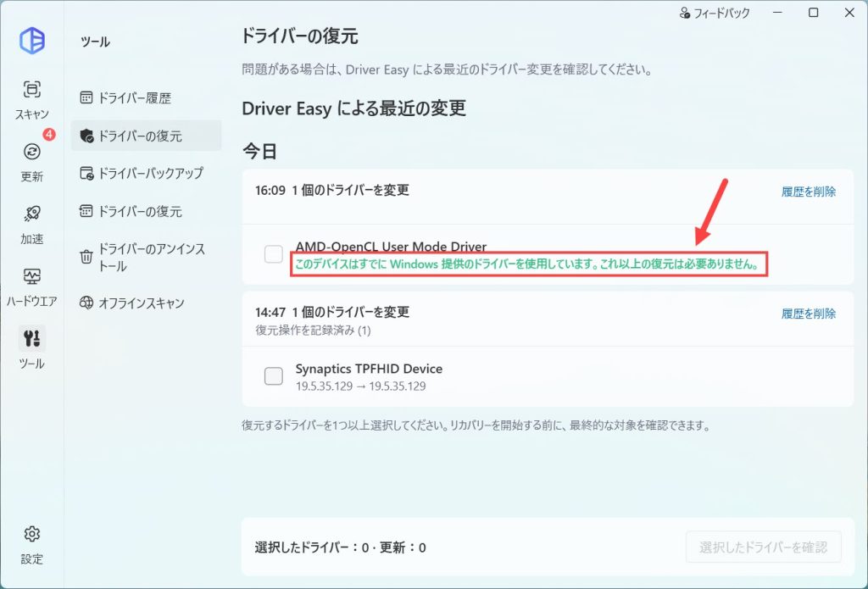Minimize the Driver Easy window
Image resolution: width=868 pixels, height=589 pixels.
pyautogui.click(x=778, y=13)
